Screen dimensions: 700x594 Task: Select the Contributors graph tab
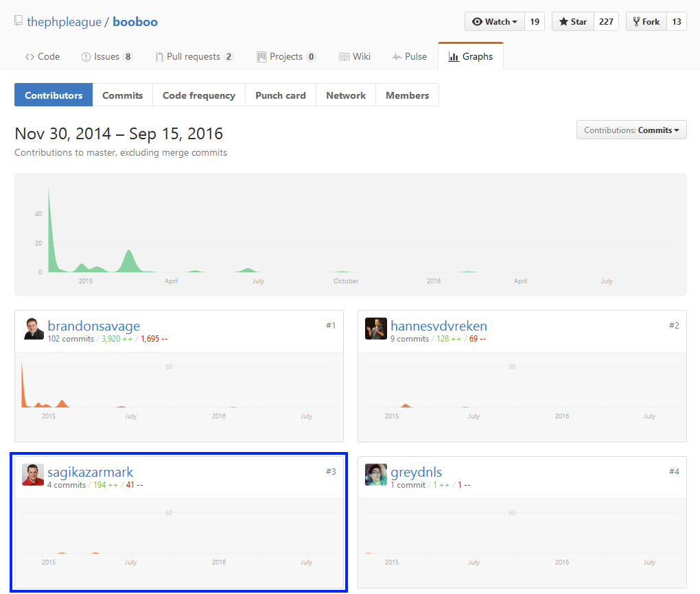(54, 95)
